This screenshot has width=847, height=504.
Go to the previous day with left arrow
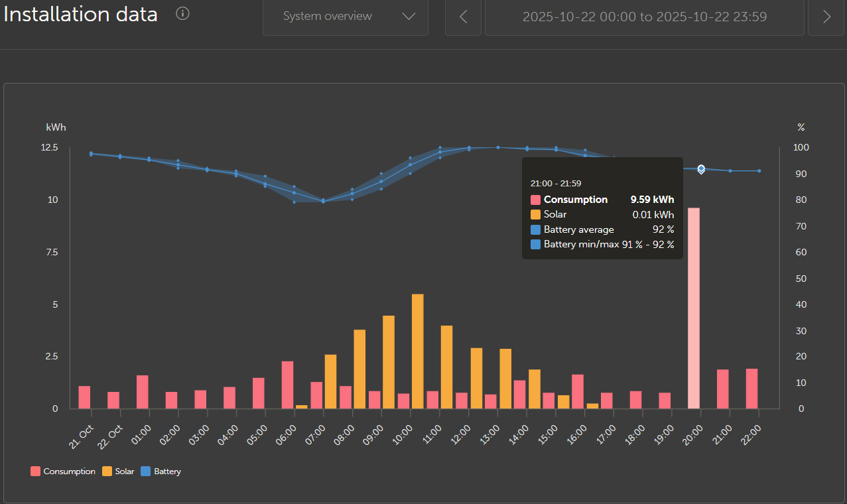(463, 17)
